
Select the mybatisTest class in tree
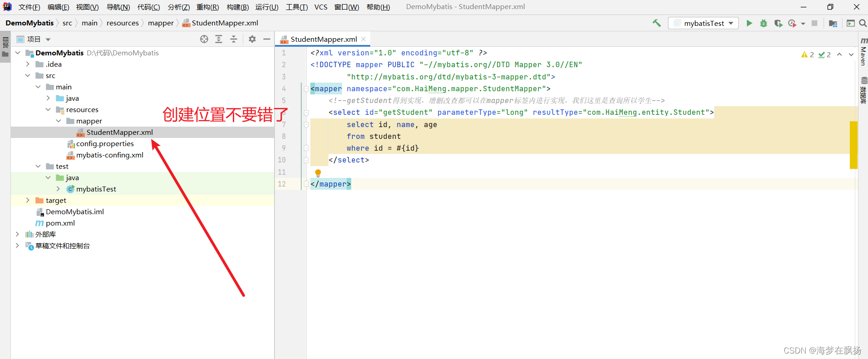pos(96,189)
